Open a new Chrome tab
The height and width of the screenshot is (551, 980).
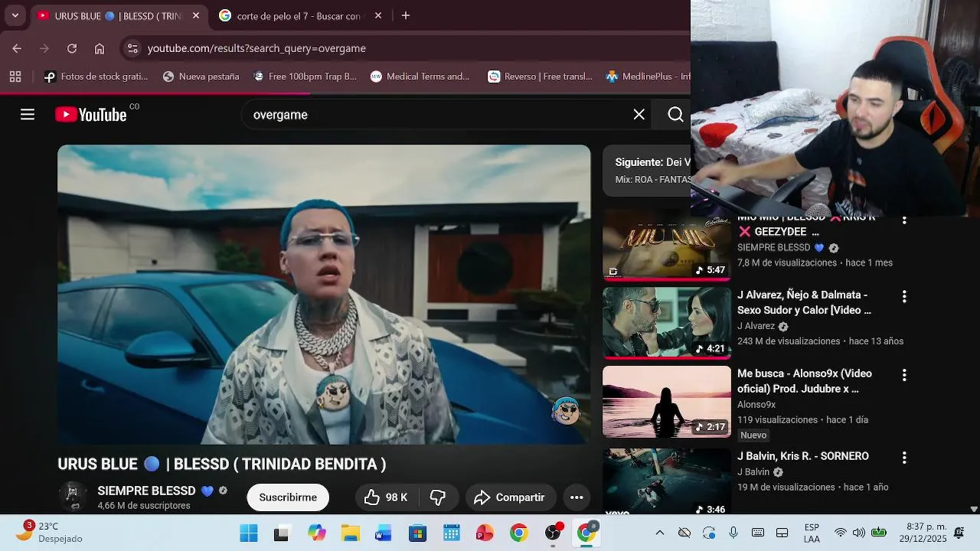[x=406, y=15]
